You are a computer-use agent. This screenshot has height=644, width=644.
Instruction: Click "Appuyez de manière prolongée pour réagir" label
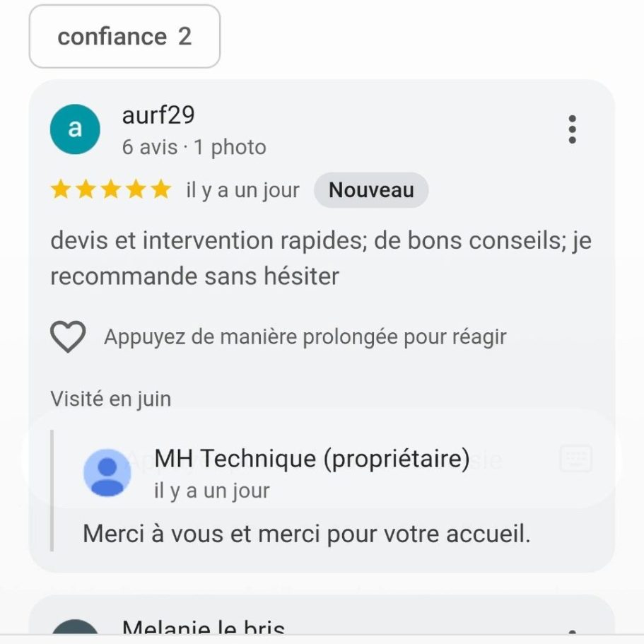tap(305, 336)
